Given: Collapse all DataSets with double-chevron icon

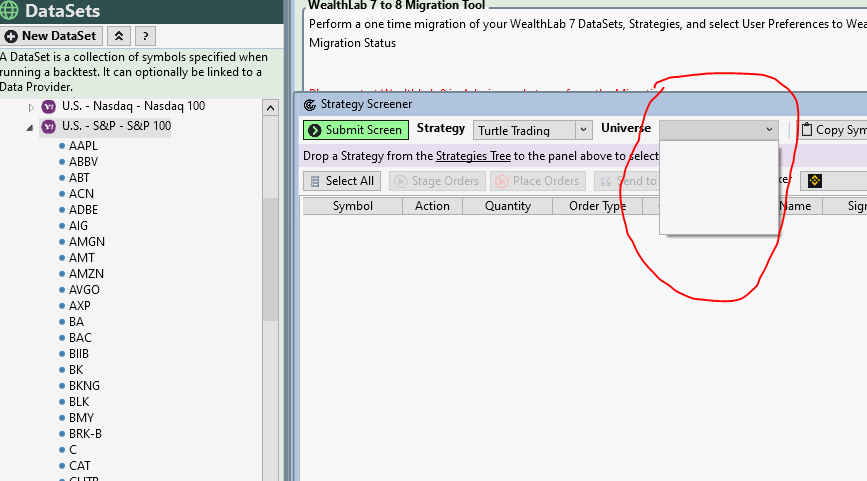Looking at the screenshot, I should click(x=118, y=36).
